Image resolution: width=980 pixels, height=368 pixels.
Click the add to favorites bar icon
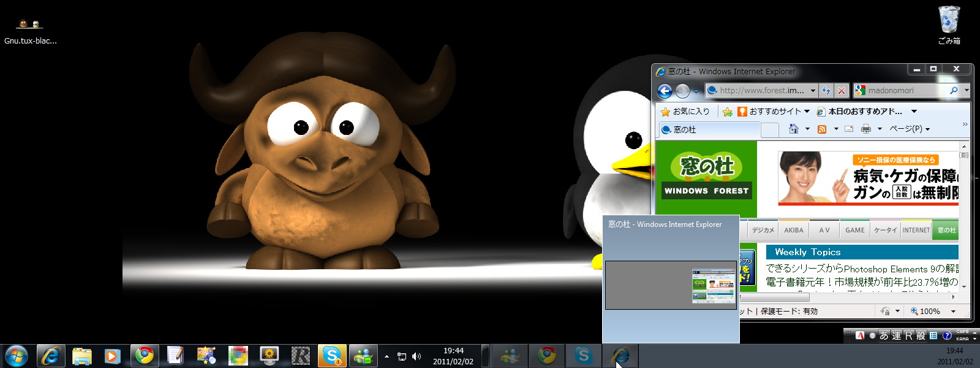(727, 112)
